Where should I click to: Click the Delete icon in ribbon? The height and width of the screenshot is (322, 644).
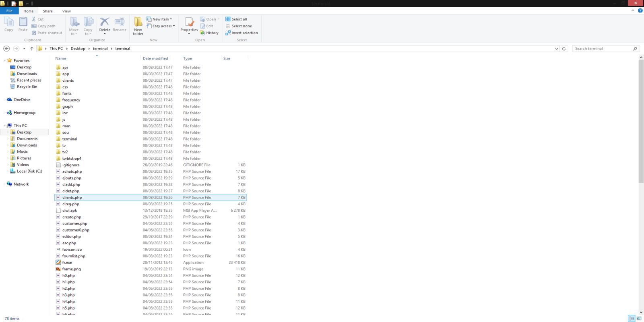(105, 22)
